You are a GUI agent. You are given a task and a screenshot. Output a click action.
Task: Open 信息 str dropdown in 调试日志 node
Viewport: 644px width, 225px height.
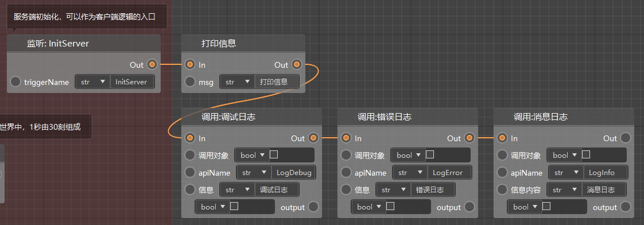point(238,189)
